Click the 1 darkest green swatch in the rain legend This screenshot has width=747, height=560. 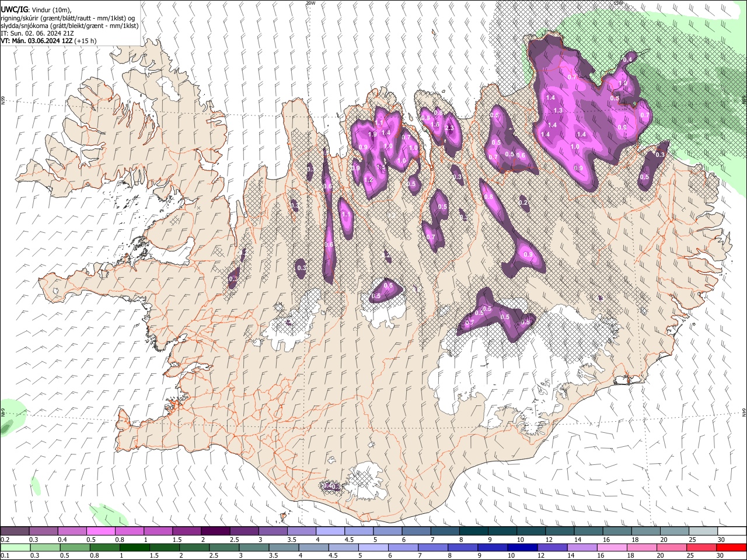tap(135, 548)
